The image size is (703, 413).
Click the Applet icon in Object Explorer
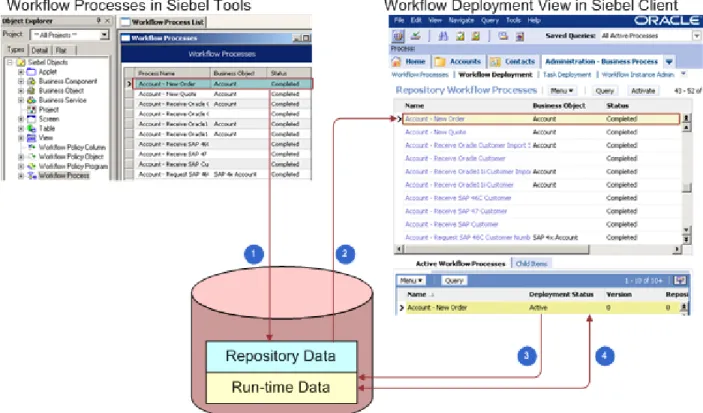coord(31,72)
